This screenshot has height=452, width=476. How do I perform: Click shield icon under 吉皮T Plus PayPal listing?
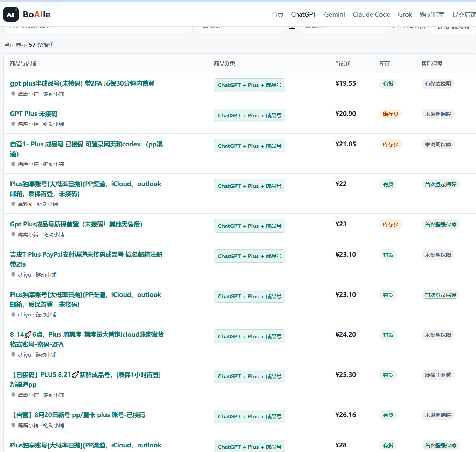click(13, 275)
